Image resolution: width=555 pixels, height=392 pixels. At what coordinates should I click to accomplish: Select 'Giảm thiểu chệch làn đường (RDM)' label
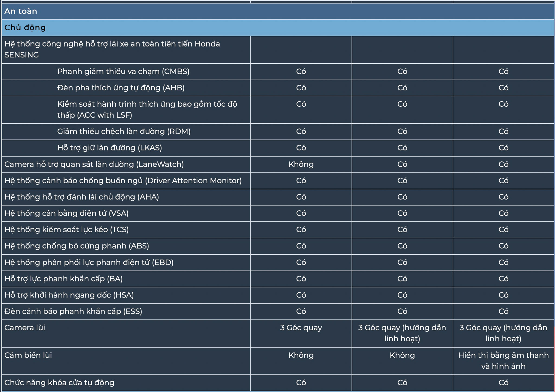click(124, 132)
